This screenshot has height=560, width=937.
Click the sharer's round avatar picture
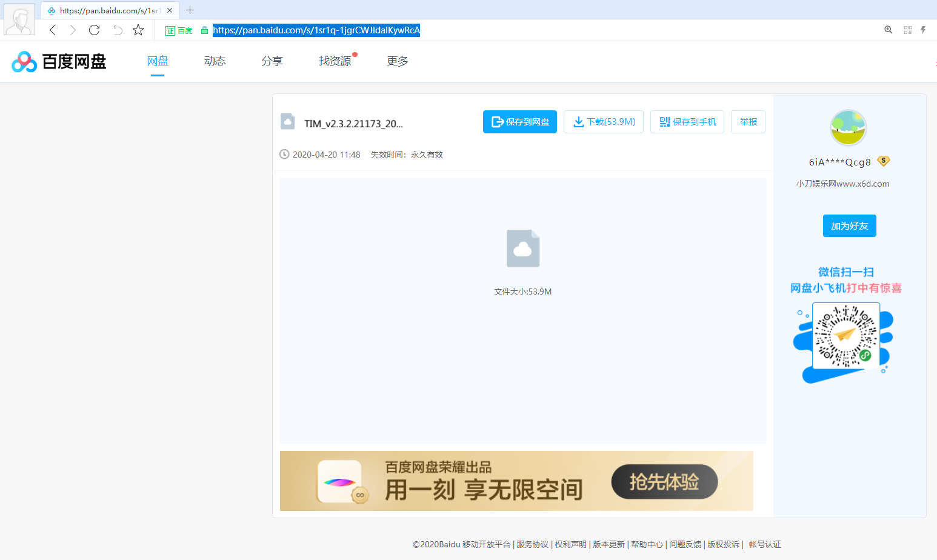pos(848,128)
